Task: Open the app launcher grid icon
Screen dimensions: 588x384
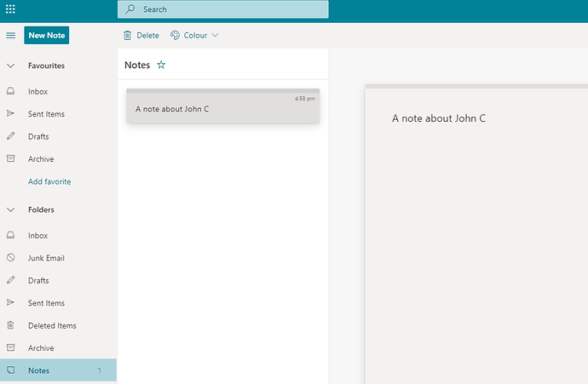Action: tap(10, 9)
